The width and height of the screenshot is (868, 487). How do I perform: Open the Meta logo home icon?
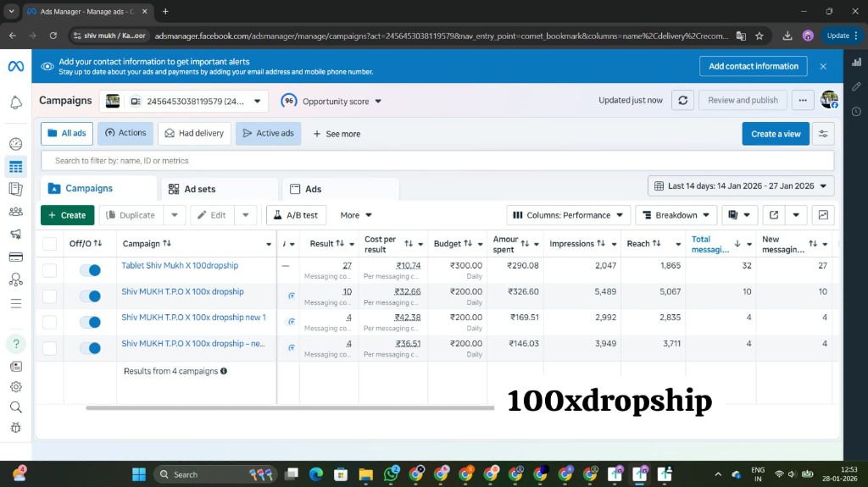pyautogui.click(x=15, y=66)
